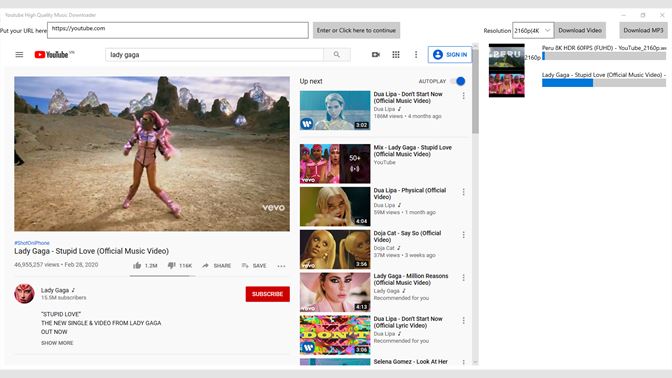Open YouTube settings three-dot menu
Image resolution: width=672 pixels, height=378 pixels.
pos(416,54)
